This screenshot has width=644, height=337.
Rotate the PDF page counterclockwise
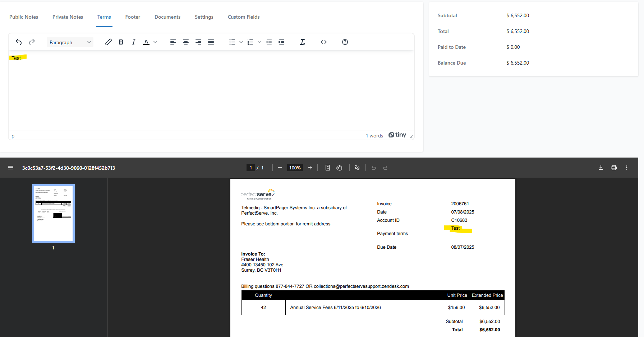[x=339, y=168]
